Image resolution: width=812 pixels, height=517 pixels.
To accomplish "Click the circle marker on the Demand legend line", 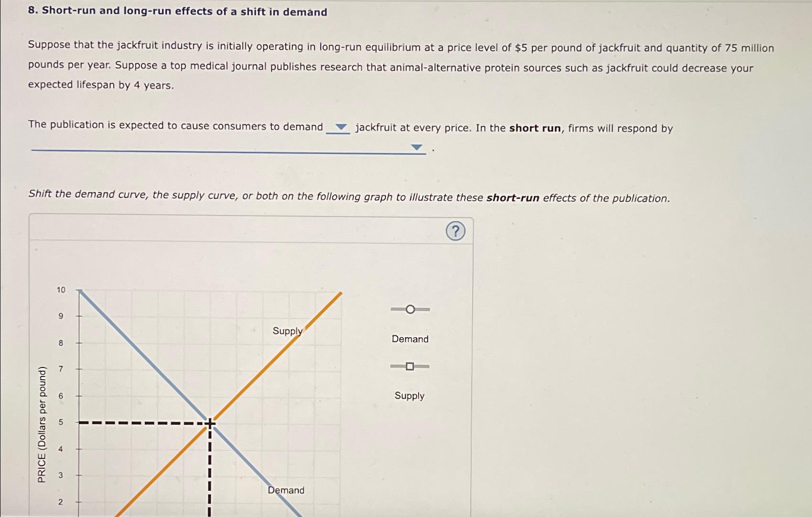I will point(410,310).
